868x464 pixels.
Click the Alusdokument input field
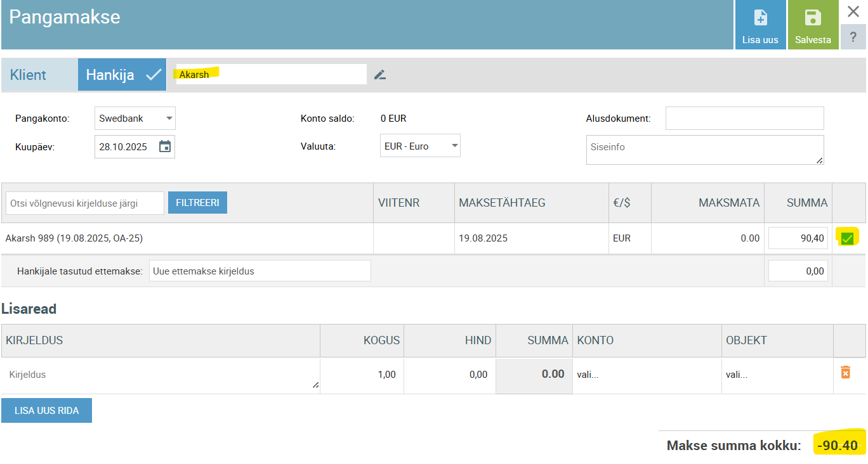tap(744, 119)
